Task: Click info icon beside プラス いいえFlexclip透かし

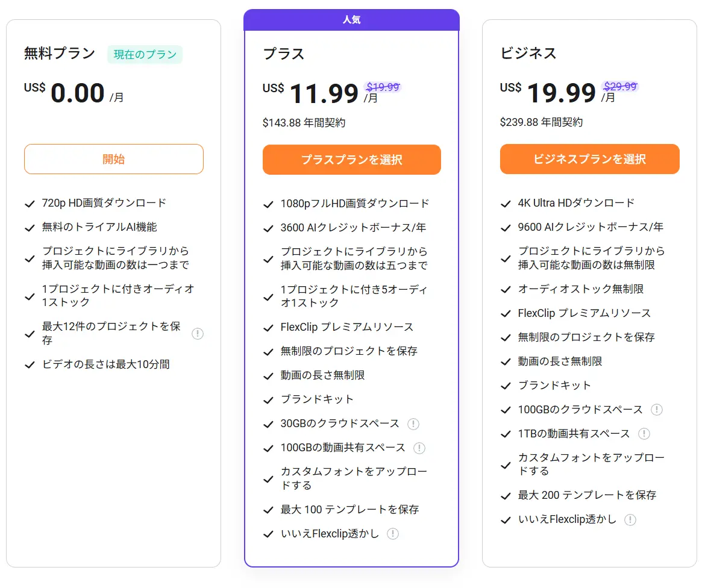Action: [x=393, y=534]
